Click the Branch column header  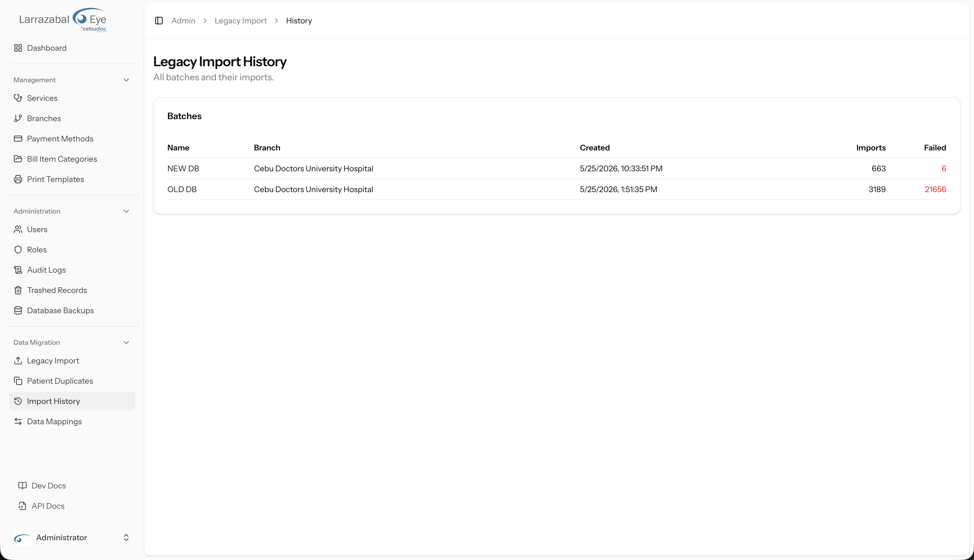267,148
